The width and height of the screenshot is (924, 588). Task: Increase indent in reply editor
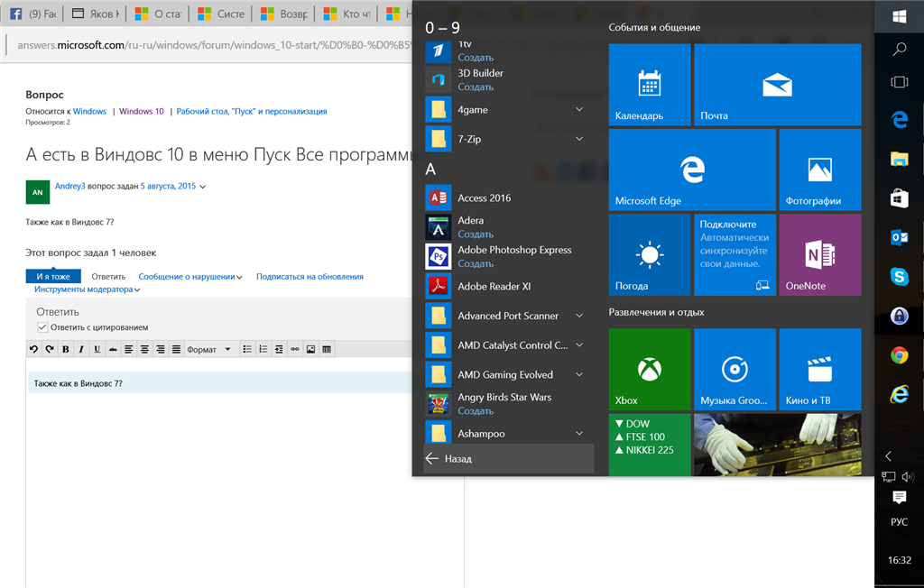[x=279, y=349]
